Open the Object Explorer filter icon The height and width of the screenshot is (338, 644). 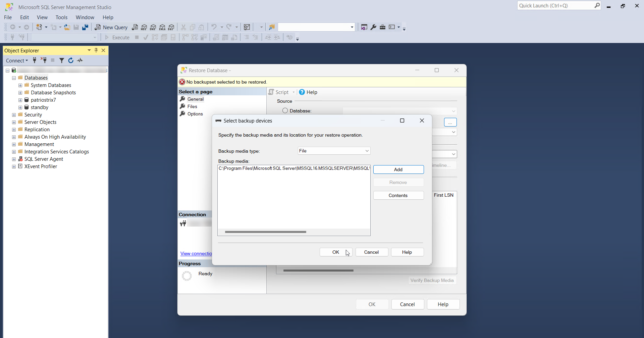(61, 60)
